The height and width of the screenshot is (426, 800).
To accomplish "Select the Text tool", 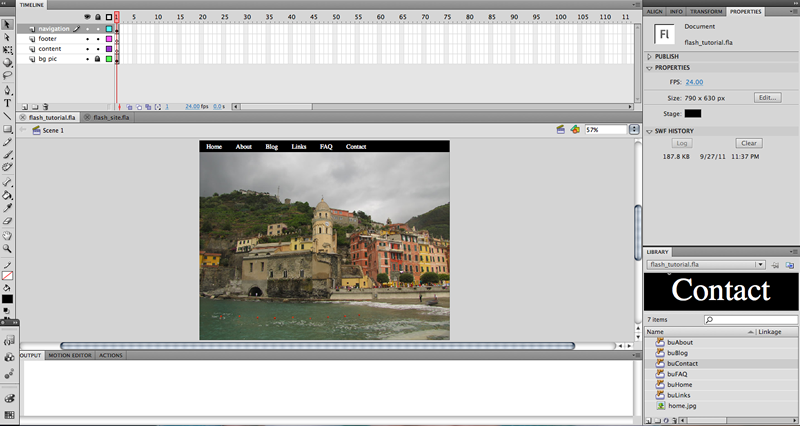I will click(x=7, y=103).
